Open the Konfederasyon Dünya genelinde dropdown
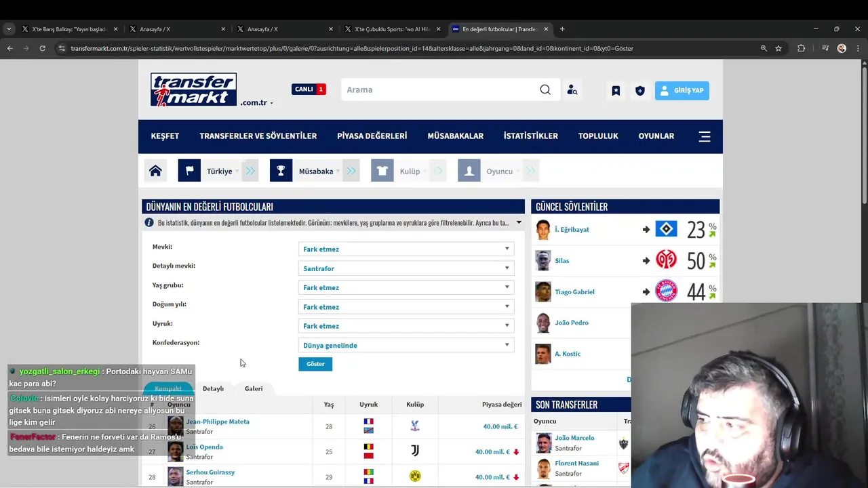Viewport: 868px width, 488px height. click(406, 345)
